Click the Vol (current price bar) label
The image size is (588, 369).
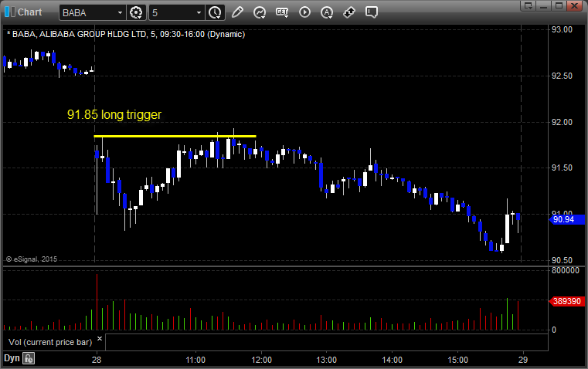[50, 342]
